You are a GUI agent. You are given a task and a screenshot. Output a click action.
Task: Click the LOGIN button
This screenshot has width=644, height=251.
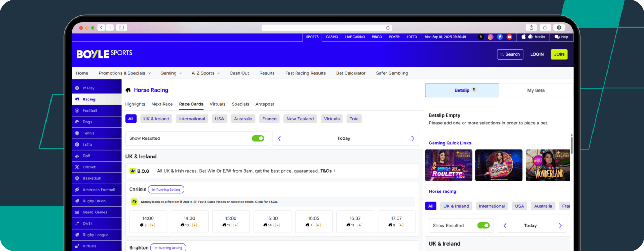537,54
